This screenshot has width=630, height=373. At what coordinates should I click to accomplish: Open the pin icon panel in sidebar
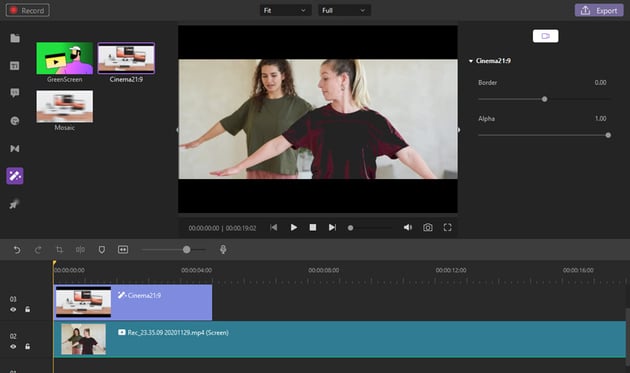pos(14,205)
